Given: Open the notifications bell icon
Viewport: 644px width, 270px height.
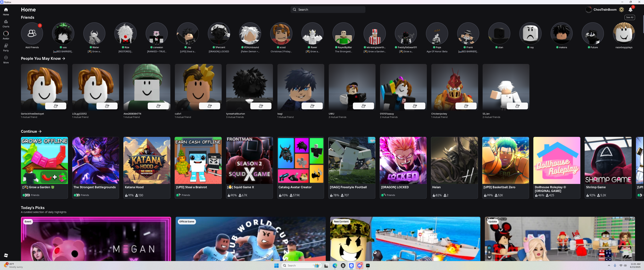Looking at the screenshot, I should click(630, 10).
